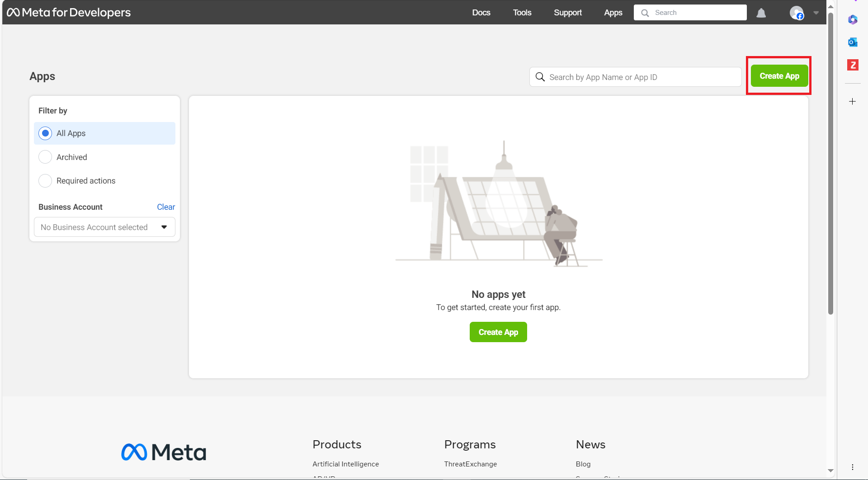Add a sidebar app with plus icon
868x480 pixels.
853,101
